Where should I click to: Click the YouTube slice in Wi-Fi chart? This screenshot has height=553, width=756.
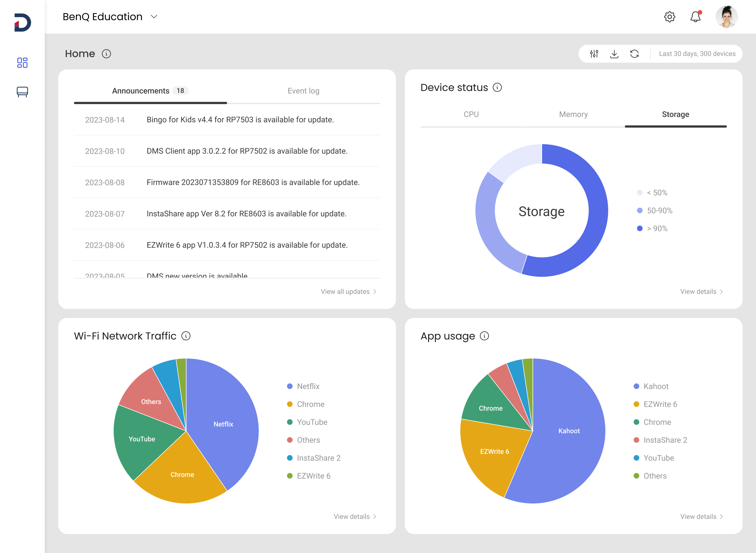(142, 439)
